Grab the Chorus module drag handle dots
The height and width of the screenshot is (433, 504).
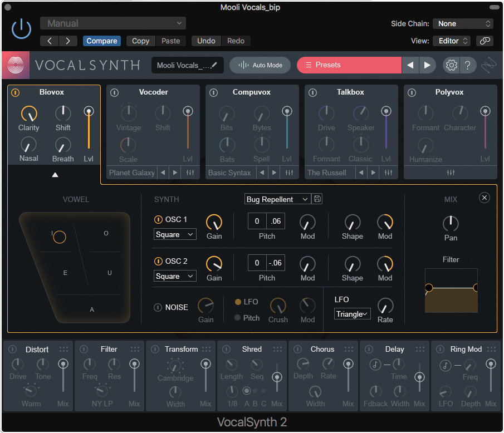point(349,349)
